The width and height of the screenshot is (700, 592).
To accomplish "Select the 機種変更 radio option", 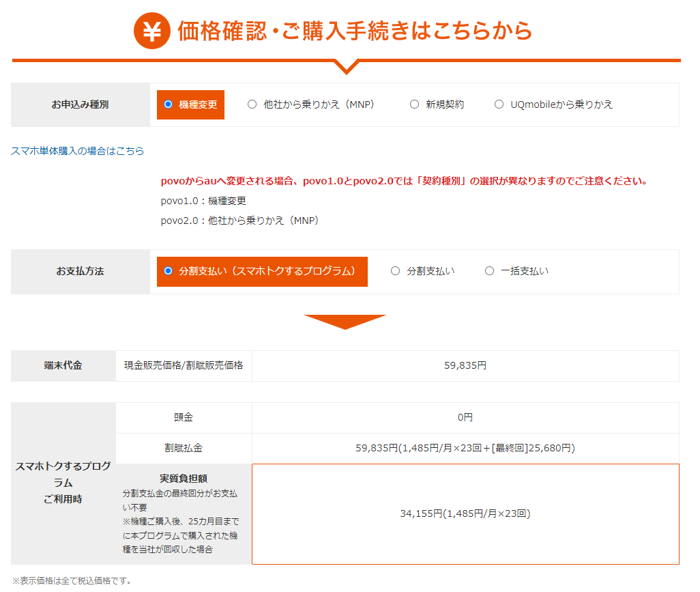I will pyautogui.click(x=169, y=104).
